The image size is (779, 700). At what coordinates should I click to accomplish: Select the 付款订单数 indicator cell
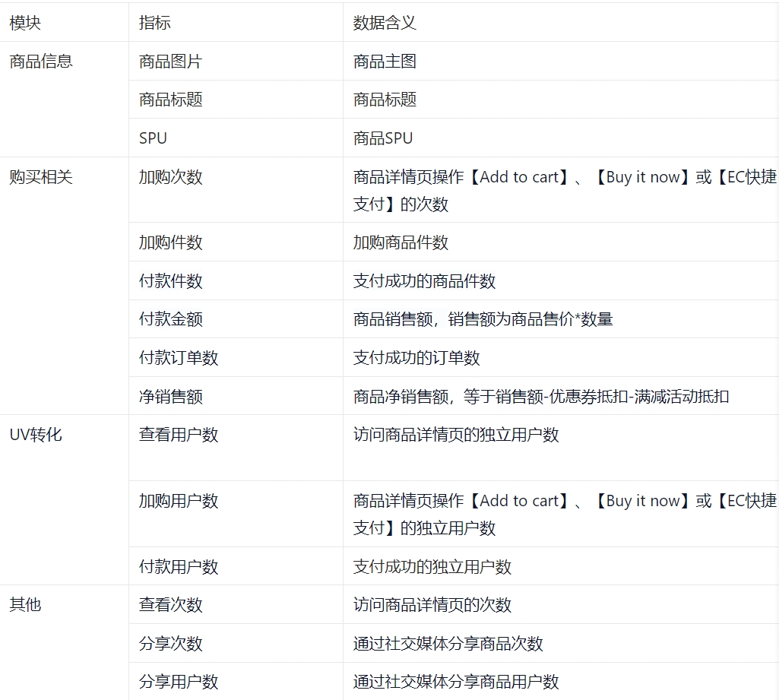tap(179, 358)
